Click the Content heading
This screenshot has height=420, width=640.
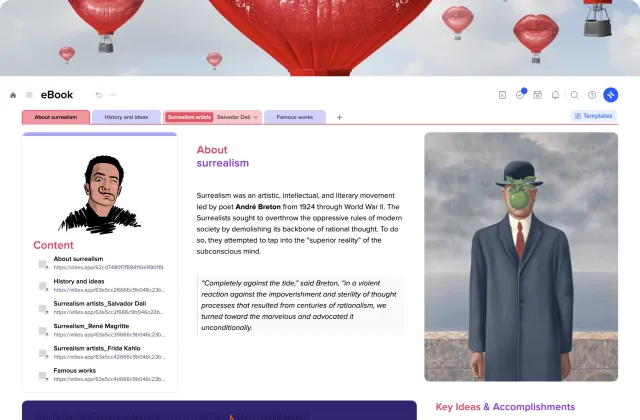click(53, 245)
